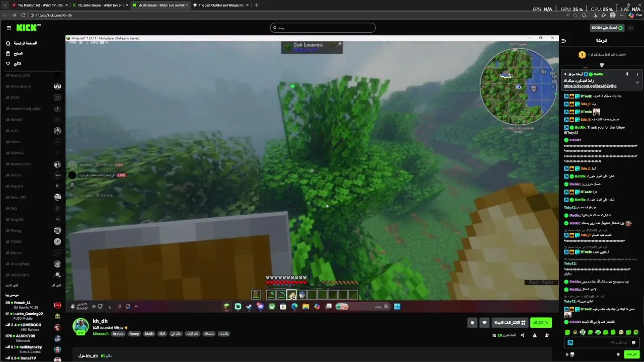Click the green Minecraft category link

click(101, 334)
